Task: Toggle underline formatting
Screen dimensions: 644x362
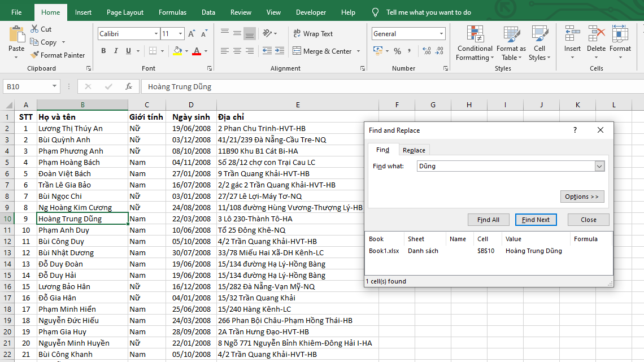Action: [128, 50]
